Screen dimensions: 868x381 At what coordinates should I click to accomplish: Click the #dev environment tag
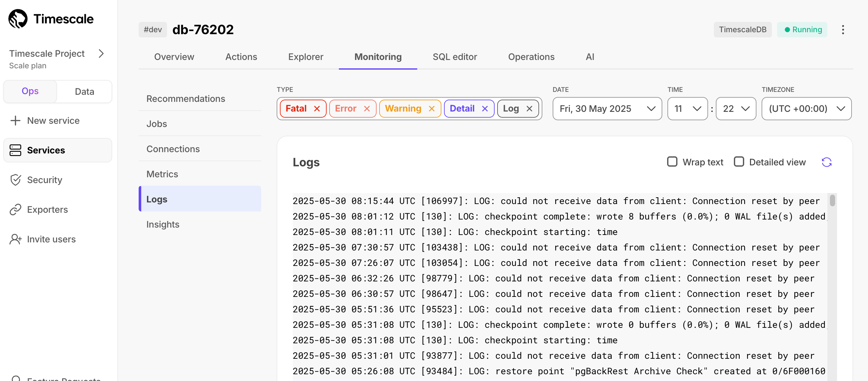tap(153, 30)
